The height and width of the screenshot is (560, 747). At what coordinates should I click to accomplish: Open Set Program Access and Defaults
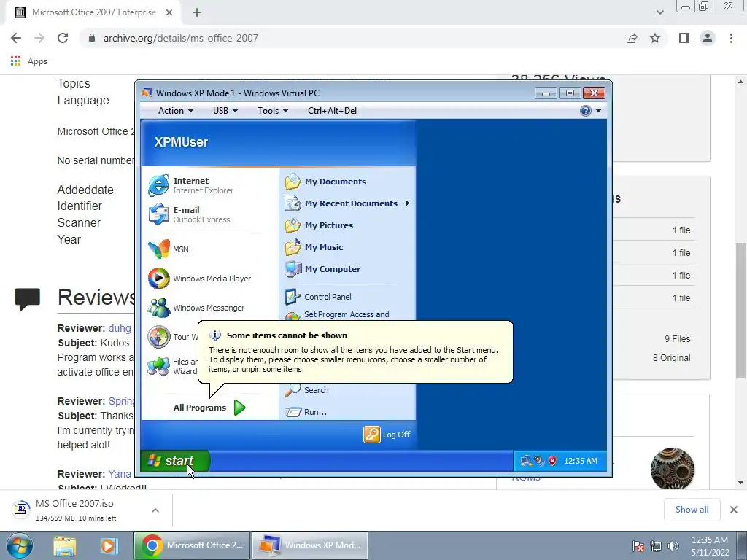tap(337, 315)
